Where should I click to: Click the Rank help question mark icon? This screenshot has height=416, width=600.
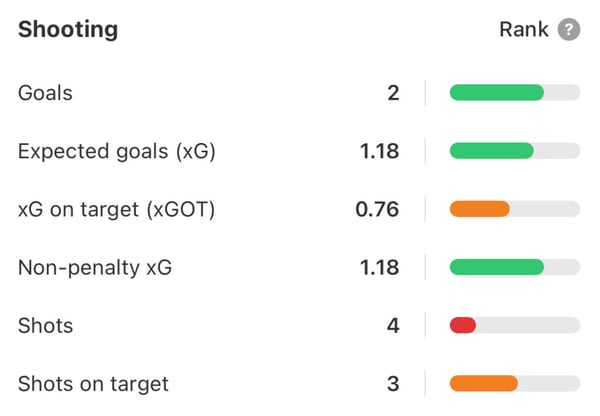[569, 29]
